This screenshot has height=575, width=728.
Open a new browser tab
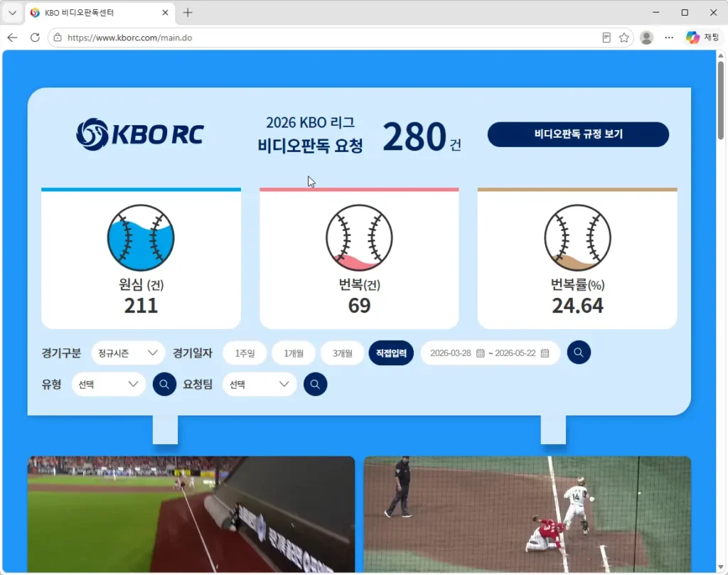(188, 13)
